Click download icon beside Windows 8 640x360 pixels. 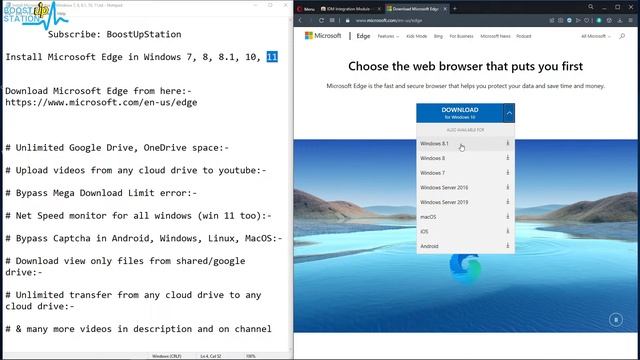(x=508, y=158)
